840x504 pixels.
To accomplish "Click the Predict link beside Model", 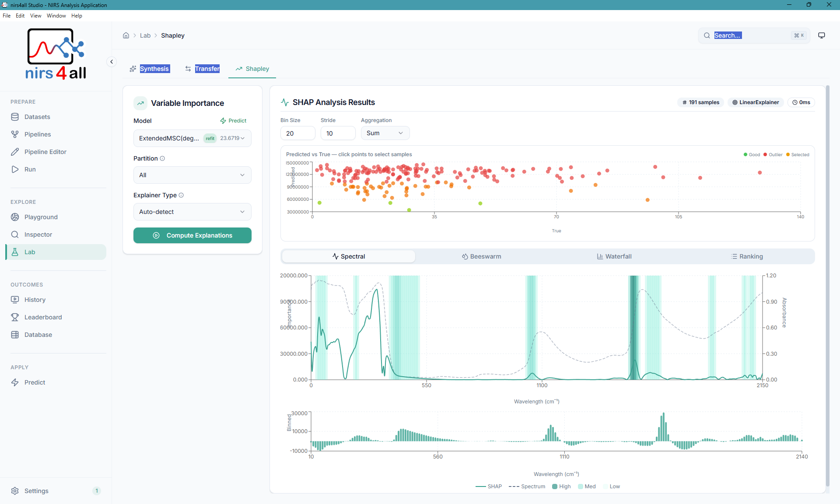I will tap(233, 121).
